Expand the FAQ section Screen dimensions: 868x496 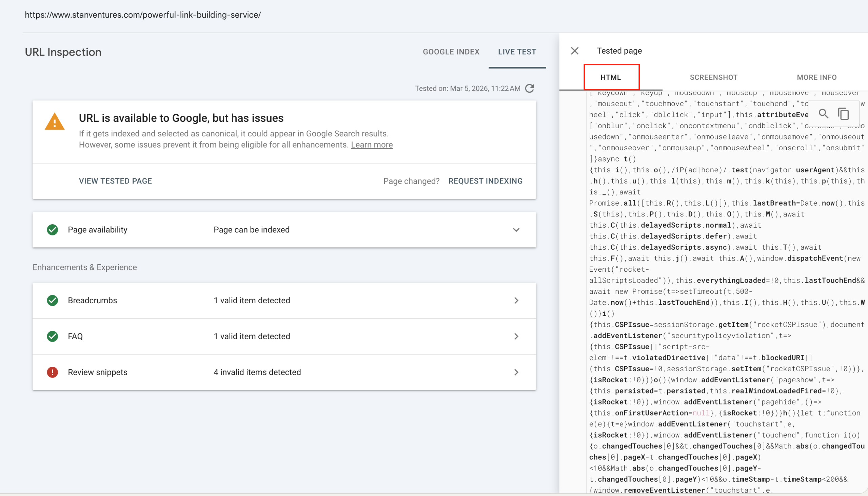516,336
